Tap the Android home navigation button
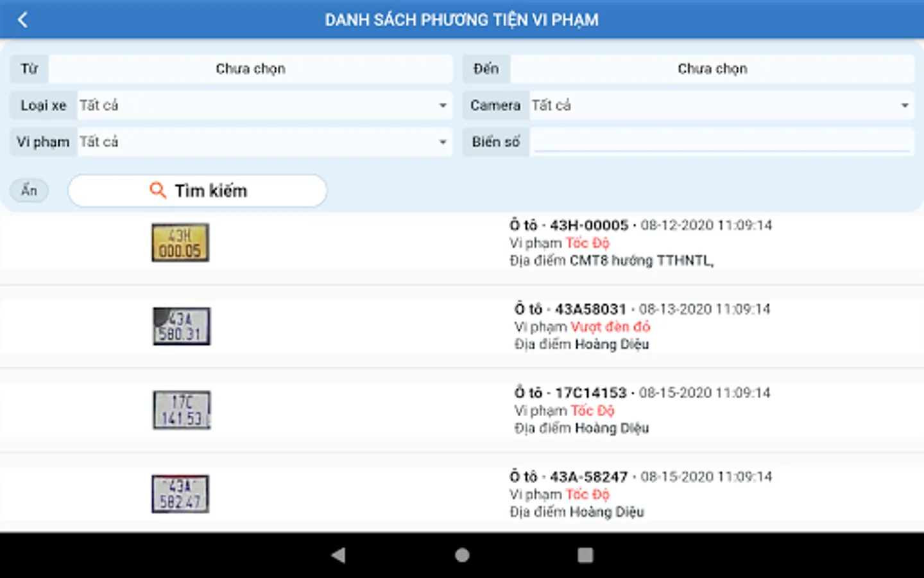 [462, 555]
